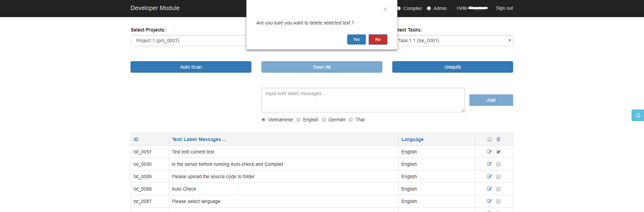This screenshot has width=644, height=212.
Task: Click the Sign out link
Action: pos(504,8)
